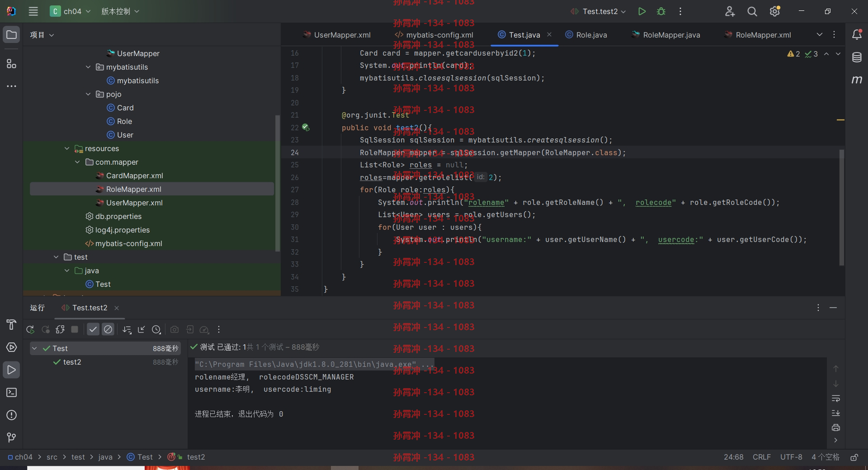Open the Terminal tool window
This screenshot has height=470, width=868.
[11, 393]
